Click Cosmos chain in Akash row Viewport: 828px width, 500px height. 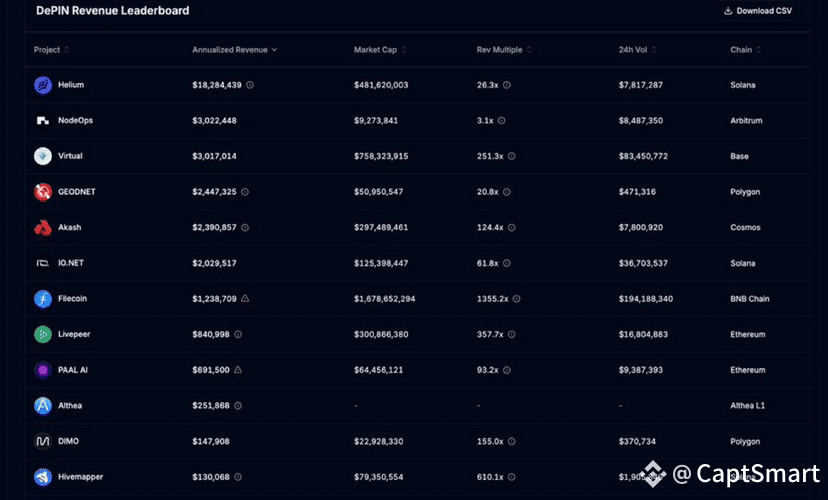pos(745,228)
